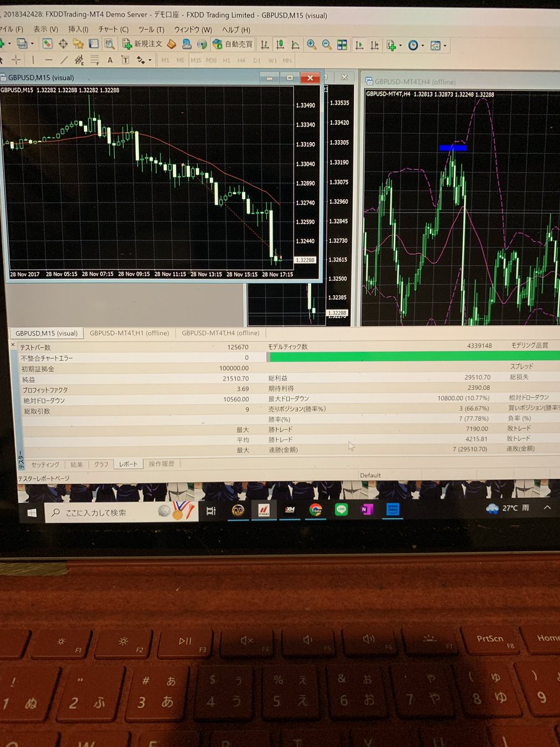The height and width of the screenshot is (747, 560).
Task: Toggle 自動売買 auto trading button
Action: click(x=233, y=44)
